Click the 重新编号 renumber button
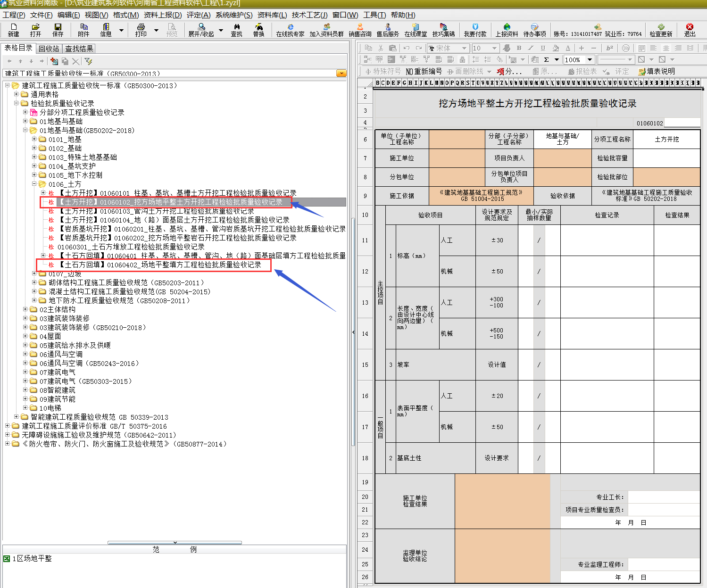The width and height of the screenshot is (707, 588). coord(424,71)
